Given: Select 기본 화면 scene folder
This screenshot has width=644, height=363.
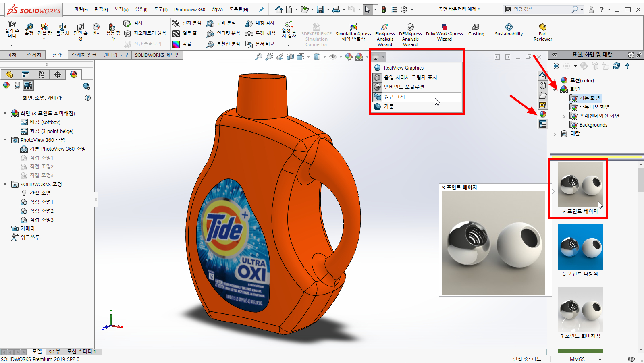Looking at the screenshot, I should pos(585,98).
